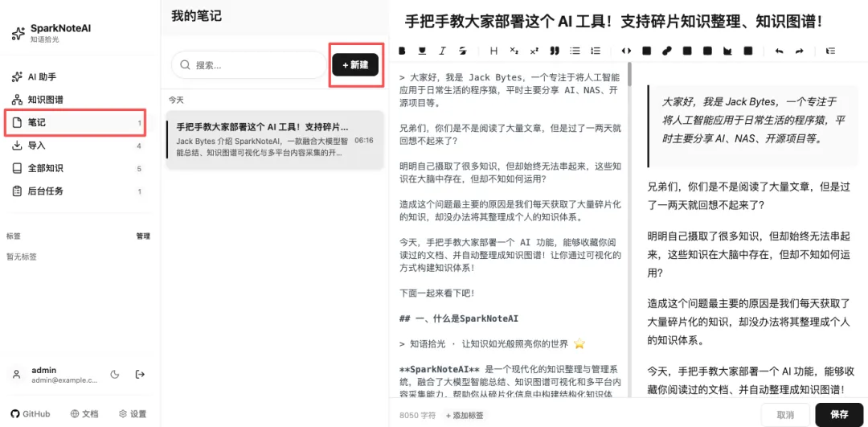Click the count 4 beside 导入
Viewport: 868px width, 427px height.
[x=139, y=146]
